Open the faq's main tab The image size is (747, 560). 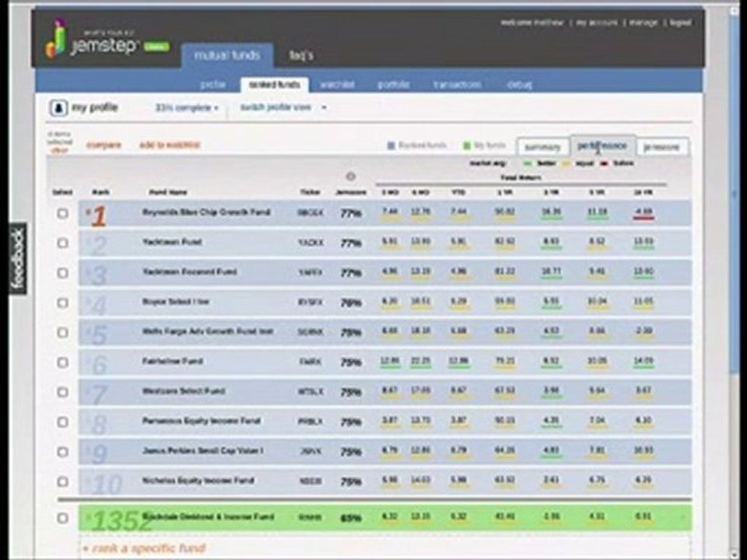[x=301, y=56]
